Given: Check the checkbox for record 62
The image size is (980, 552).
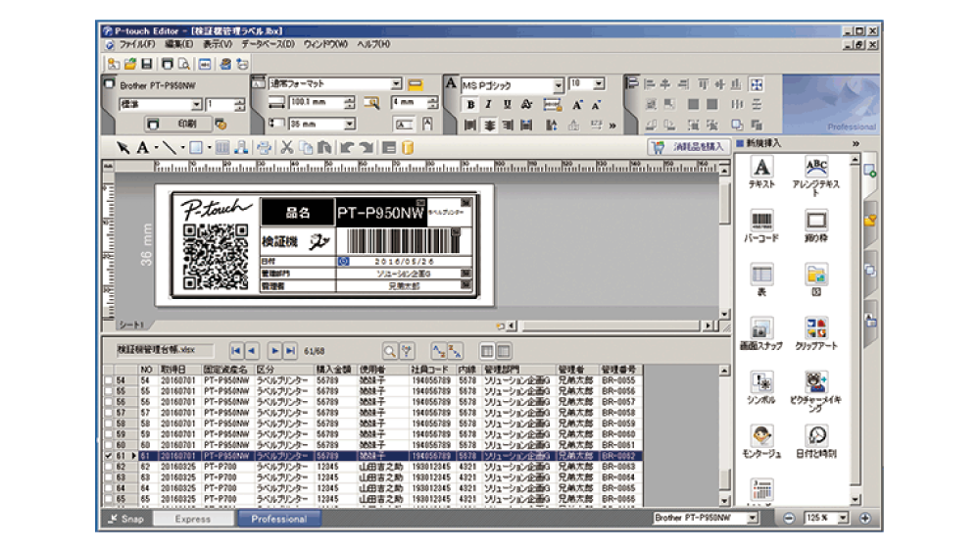Looking at the screenshot, I should pos(109,467).
